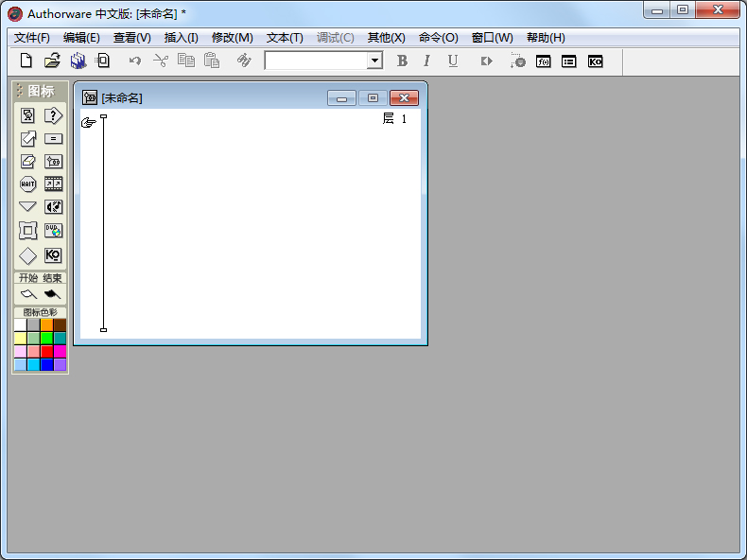Choose the red icon color swatch
Screen dimensions: 747x560
(46, 351)
